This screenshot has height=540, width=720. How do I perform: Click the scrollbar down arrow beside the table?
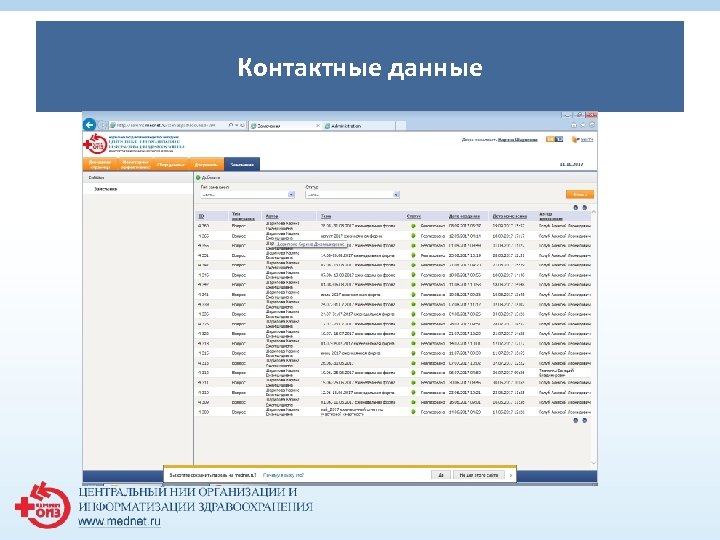pyautogui.click(x=593, y=463)
